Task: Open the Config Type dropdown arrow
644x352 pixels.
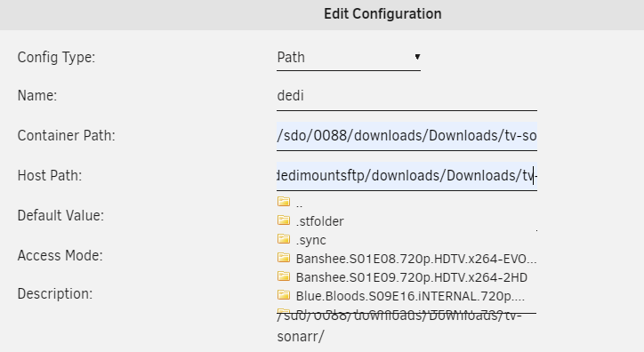Action: (417, 57)
